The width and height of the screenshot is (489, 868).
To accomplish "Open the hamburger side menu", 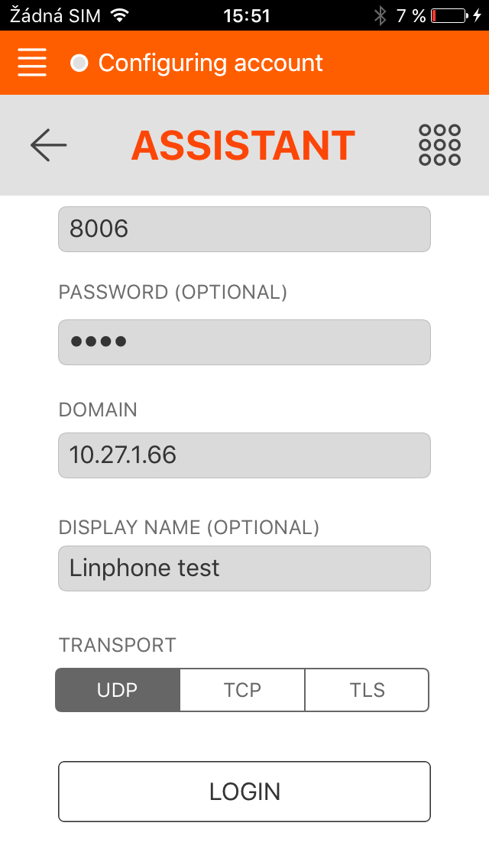I will coord(31,63).
